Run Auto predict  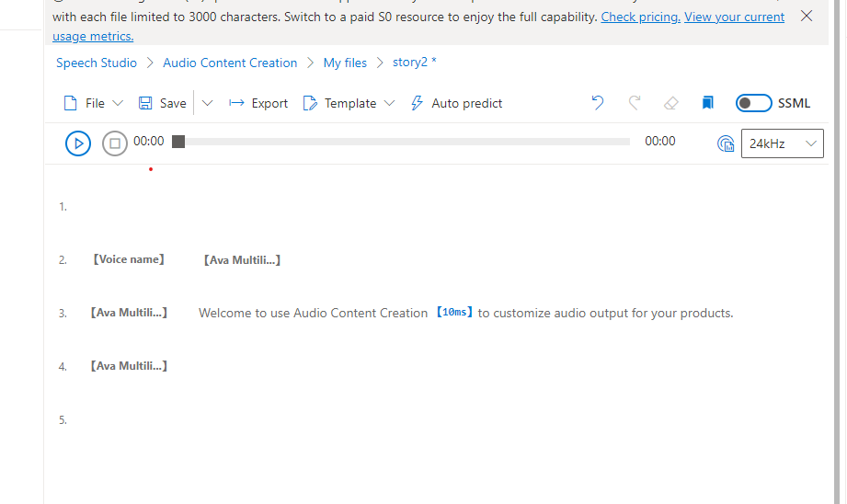pyautogui.click(x=456, y=103)
